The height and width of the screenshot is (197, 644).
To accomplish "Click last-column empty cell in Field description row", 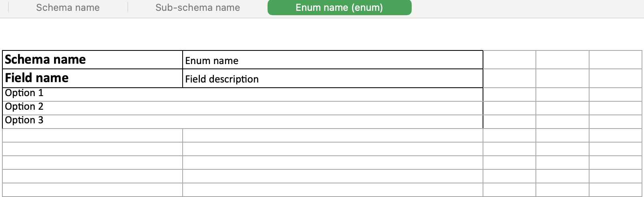I will 616,78.
